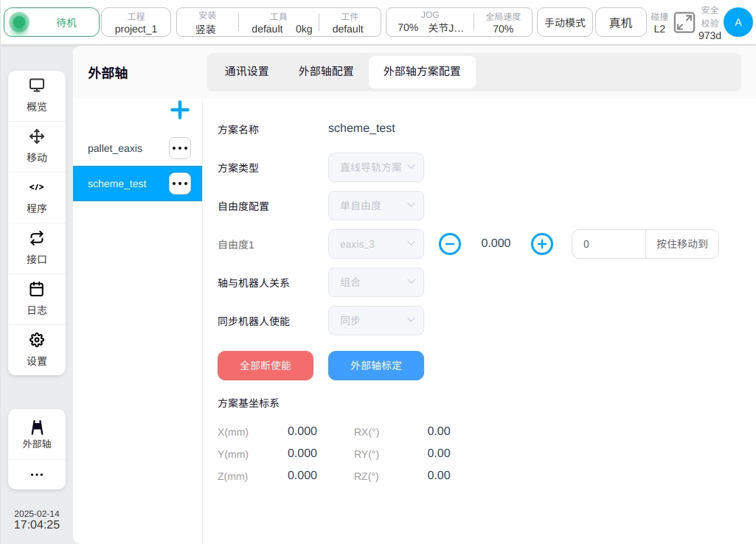The width and height of the screenshot is (756, 544).
Task: Click the 外部轴标定 blue button
Action: pyautogui.click(x=376, y=365)
